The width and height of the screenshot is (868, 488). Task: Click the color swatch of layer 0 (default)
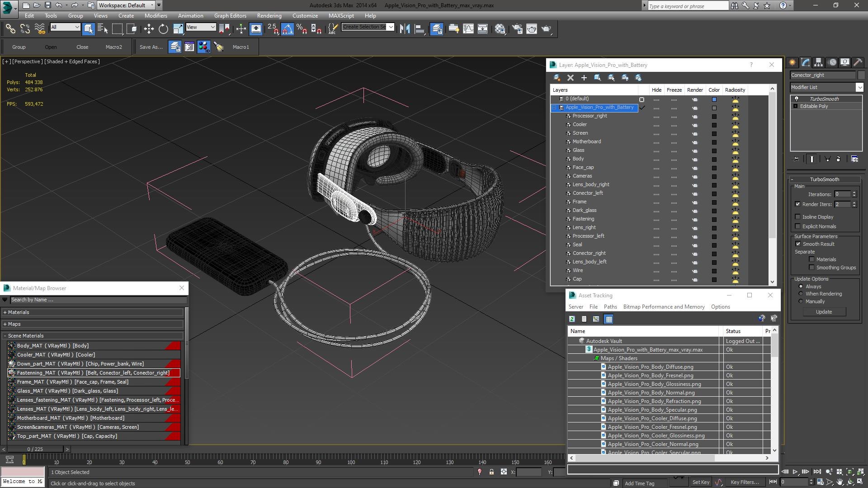click(x=714, y=99)
